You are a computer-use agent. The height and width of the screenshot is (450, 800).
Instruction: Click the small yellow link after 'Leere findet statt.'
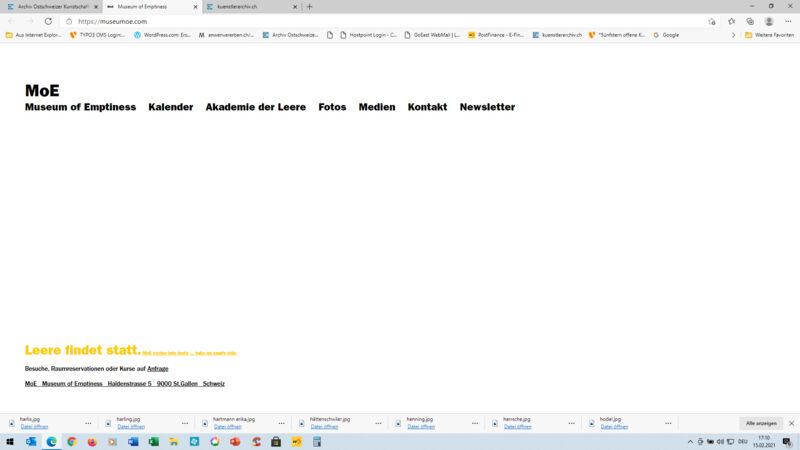[x=189, y=353]
